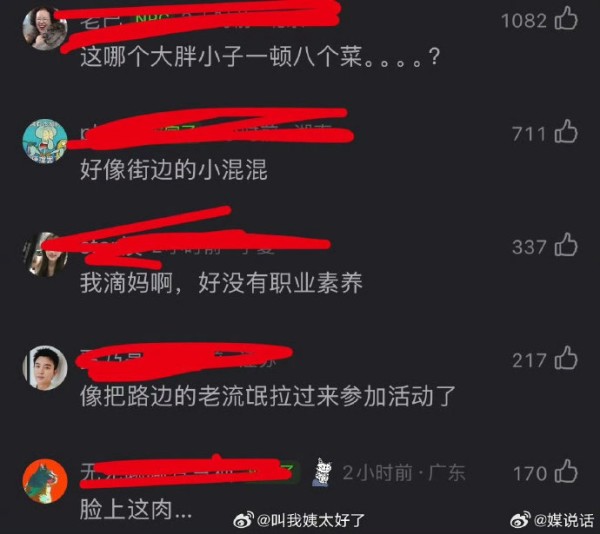Open the young man avatar profile
600x534 pixels.
(45, 368)
